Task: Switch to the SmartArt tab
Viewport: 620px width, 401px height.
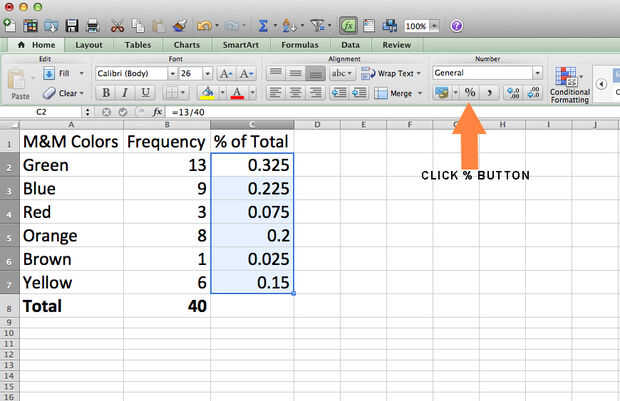Action: [x=240, y=45]
